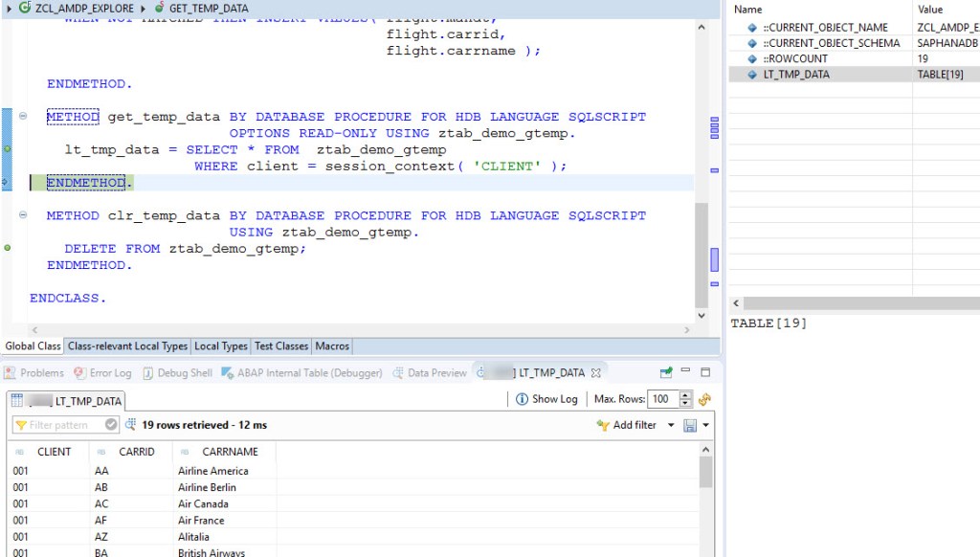Click the Add filter button
Screen dimensions: 980x557
click(x=634, y=422)
